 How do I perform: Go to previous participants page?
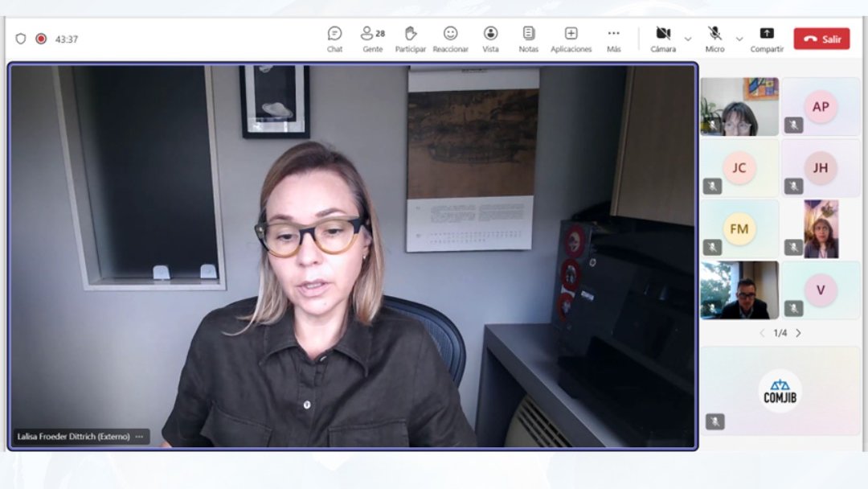(x=762, y=333)
